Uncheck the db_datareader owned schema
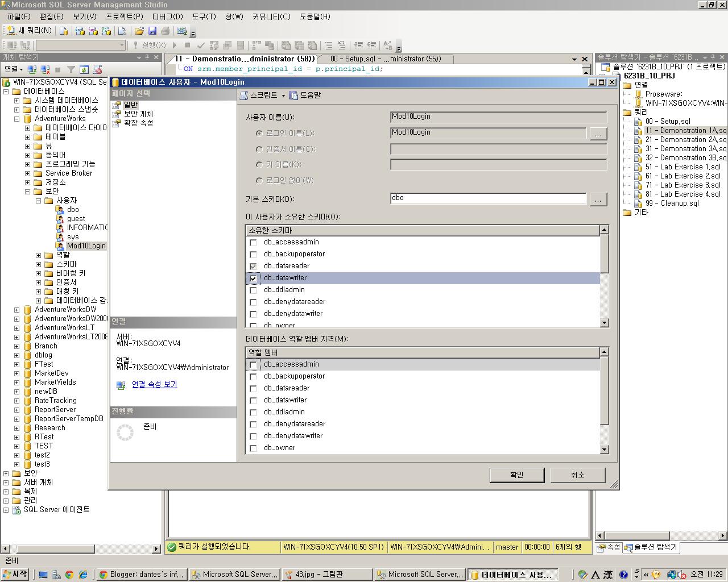Screen dimensions: 728x582 (x=253, y=266)
